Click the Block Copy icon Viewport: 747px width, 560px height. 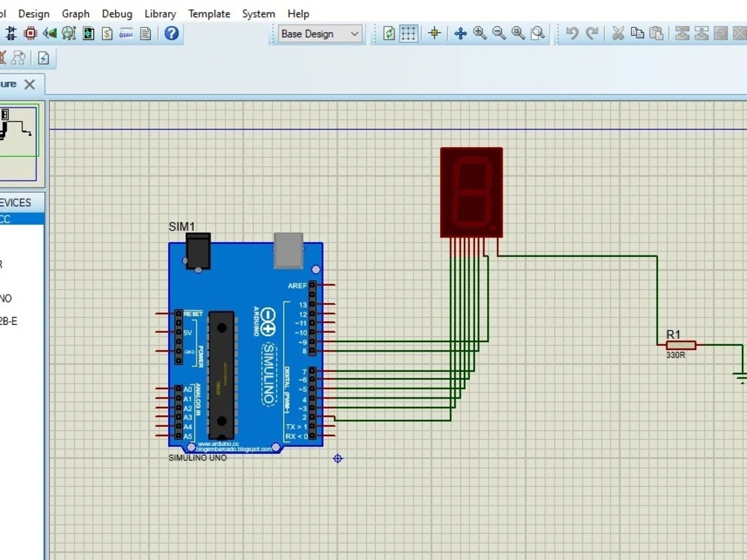pyautogui.click(x=682, y=34)
